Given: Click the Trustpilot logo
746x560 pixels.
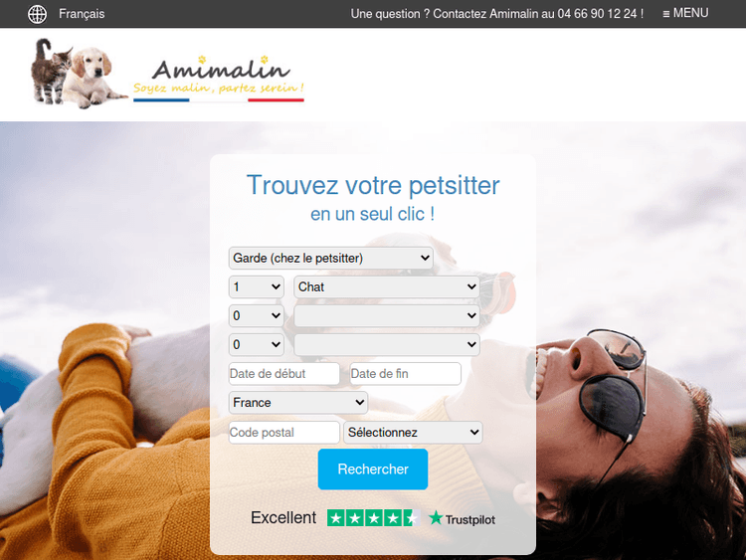Looking at the screenshot, I should (x=462, y=518).
